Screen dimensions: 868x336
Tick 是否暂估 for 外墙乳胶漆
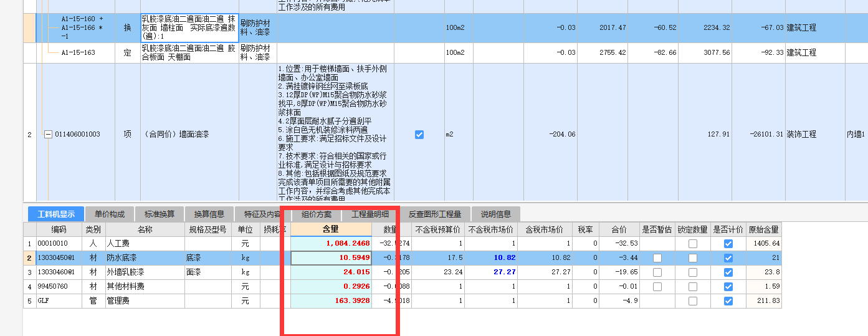pos(657,272)
